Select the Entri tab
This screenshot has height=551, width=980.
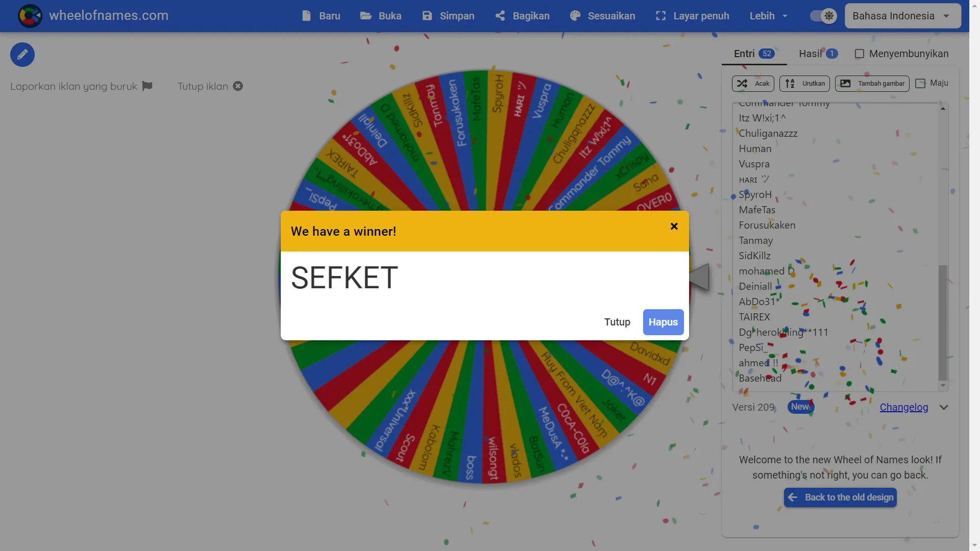(754, 54)
